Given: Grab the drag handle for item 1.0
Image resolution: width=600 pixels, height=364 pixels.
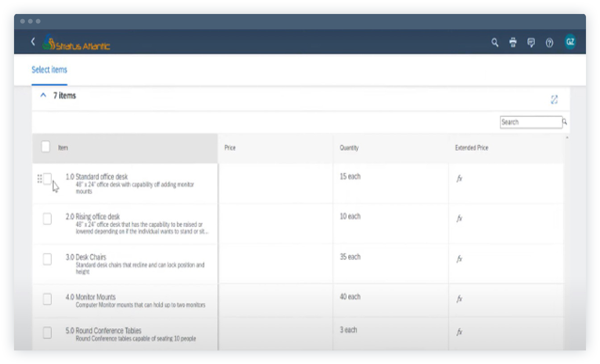Looking at the screenshot, I should click(x=40, y=178).
